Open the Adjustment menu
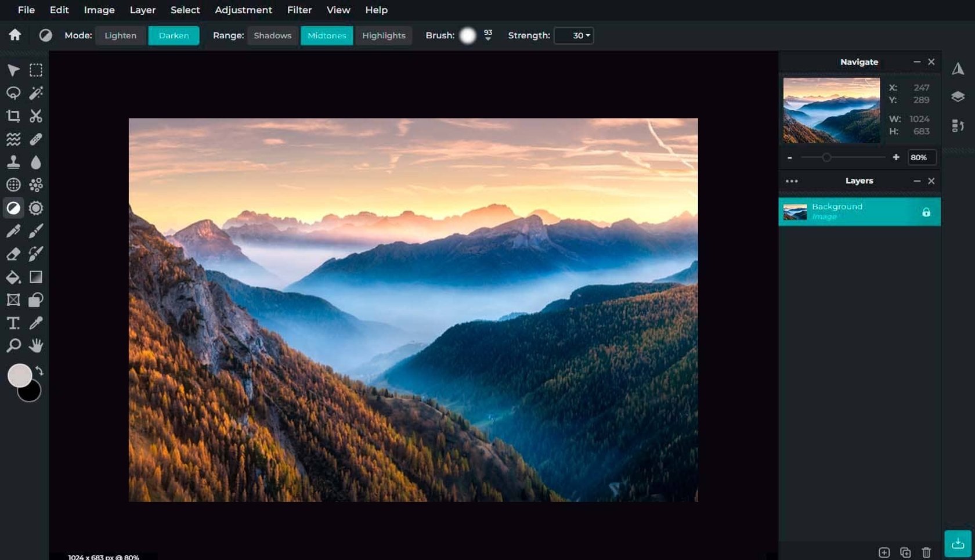The width and height of the screenshot is (975, 560). tap(243, 10)
